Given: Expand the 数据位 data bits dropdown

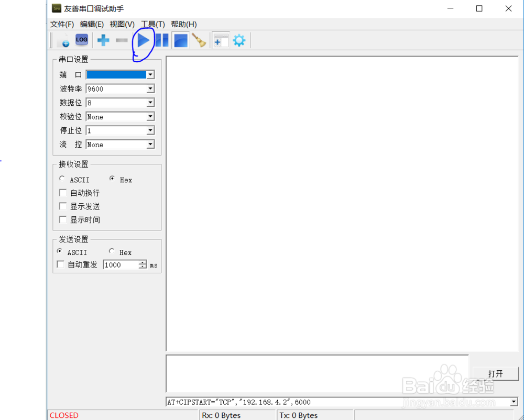Looking at the screenshot, I should pyautogui.click(x=150, y=103).
